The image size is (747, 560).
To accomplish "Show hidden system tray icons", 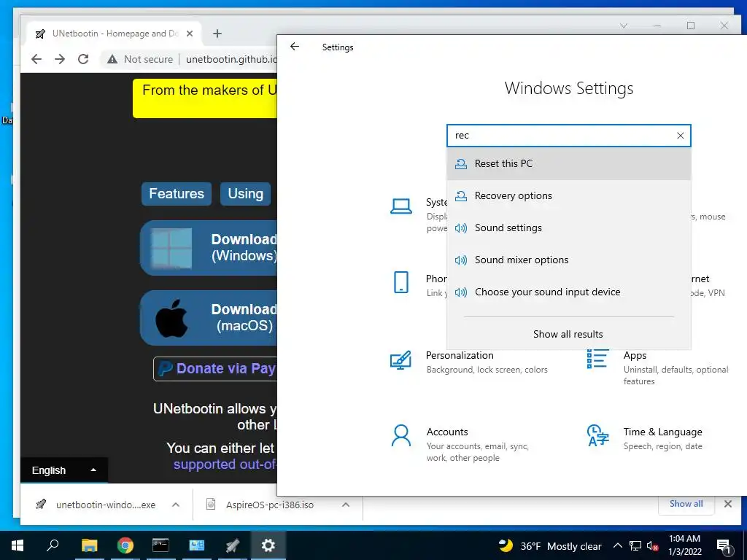I will [x=617, y=545].
